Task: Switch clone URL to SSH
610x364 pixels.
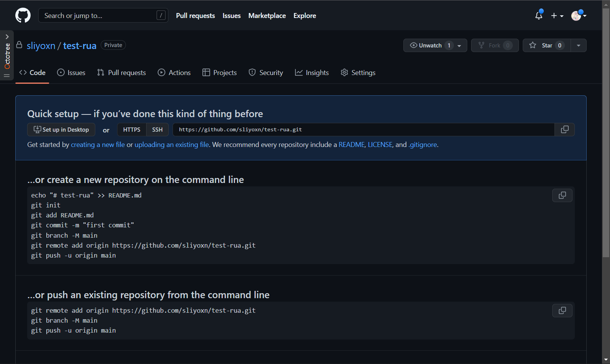Action: (x=157, y=130)
